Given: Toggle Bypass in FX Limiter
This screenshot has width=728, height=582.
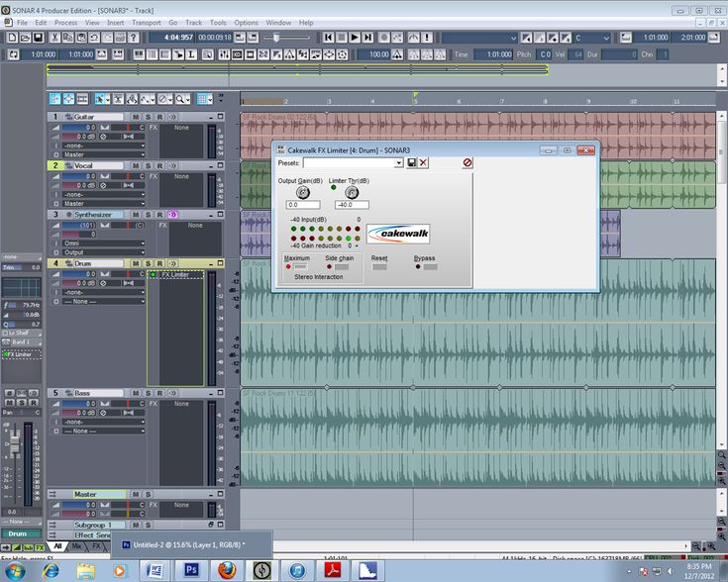Looking at the screenshot, I should (430, 267).
